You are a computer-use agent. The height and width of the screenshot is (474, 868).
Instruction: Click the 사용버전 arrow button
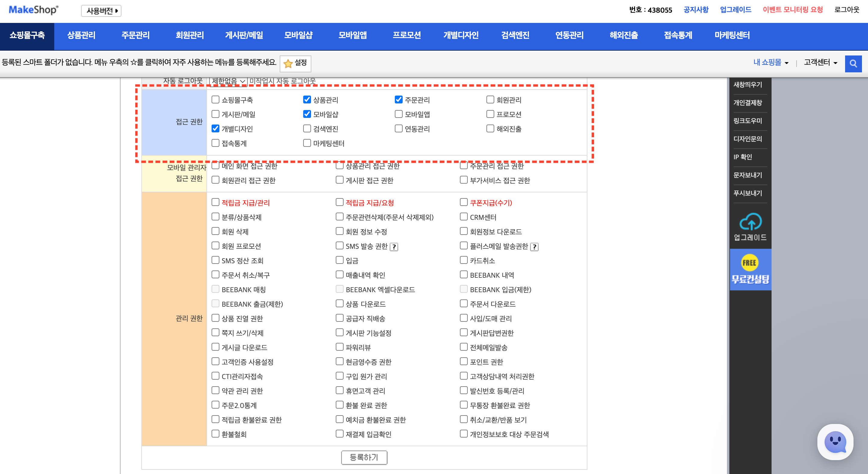[101, 11]
